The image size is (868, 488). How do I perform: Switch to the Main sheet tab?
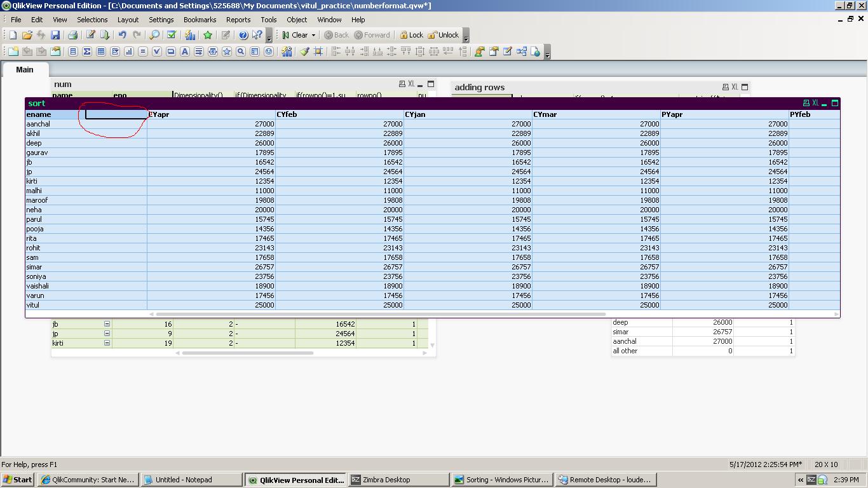(x=25, y=70)
